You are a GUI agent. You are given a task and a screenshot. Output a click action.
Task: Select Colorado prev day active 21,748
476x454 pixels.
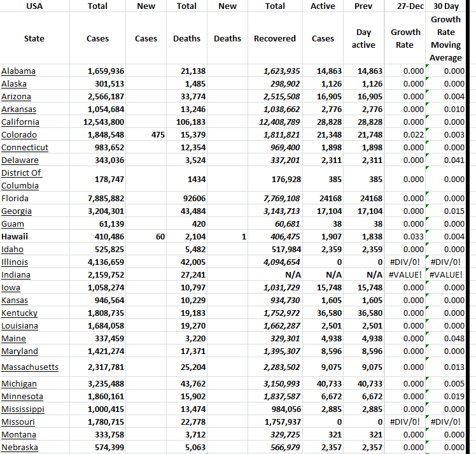point(370,135)
